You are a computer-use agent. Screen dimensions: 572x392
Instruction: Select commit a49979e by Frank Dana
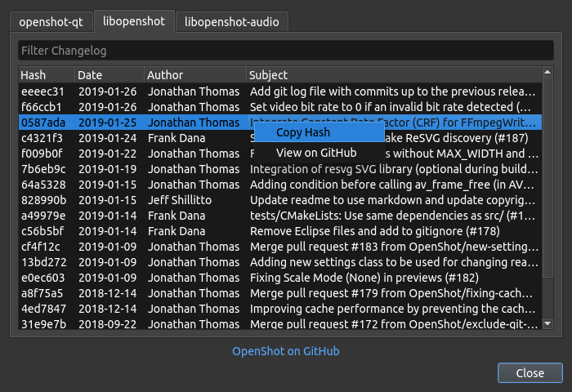(278, 216)
